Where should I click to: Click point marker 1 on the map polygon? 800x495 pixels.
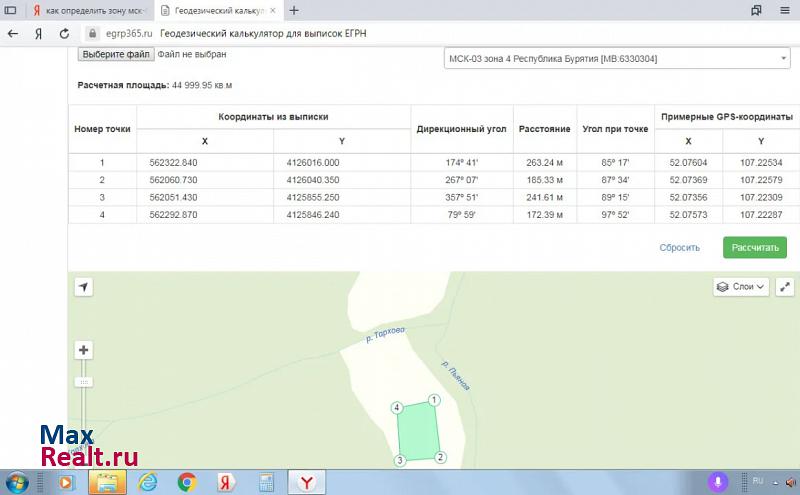pos(434,400)
